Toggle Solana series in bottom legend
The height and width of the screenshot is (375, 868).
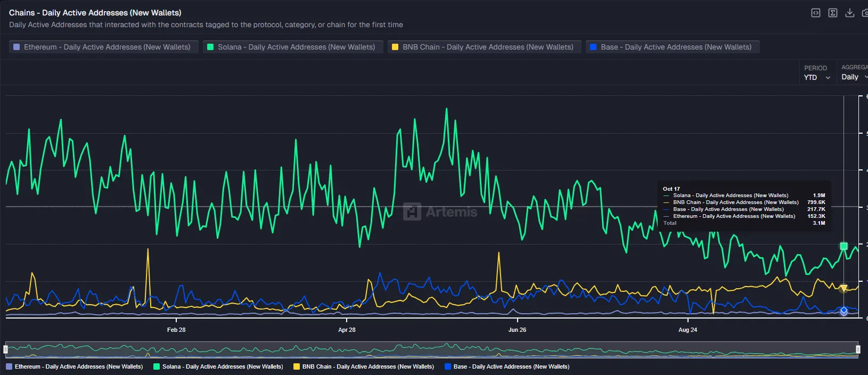(x=218, y=366)
